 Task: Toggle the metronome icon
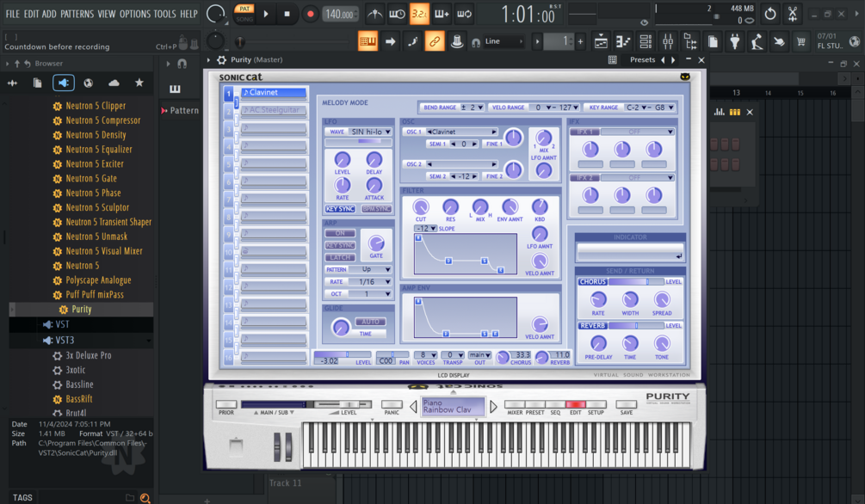375,15
